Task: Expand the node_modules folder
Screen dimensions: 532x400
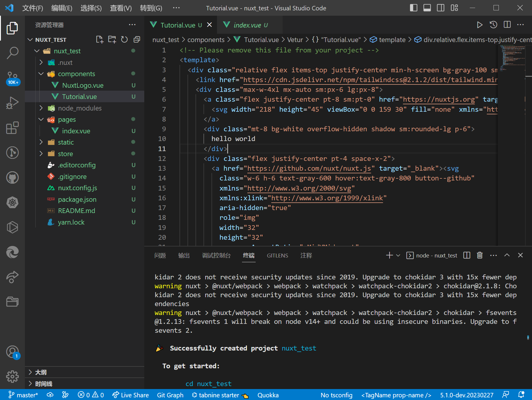Action: click(41, 108)
